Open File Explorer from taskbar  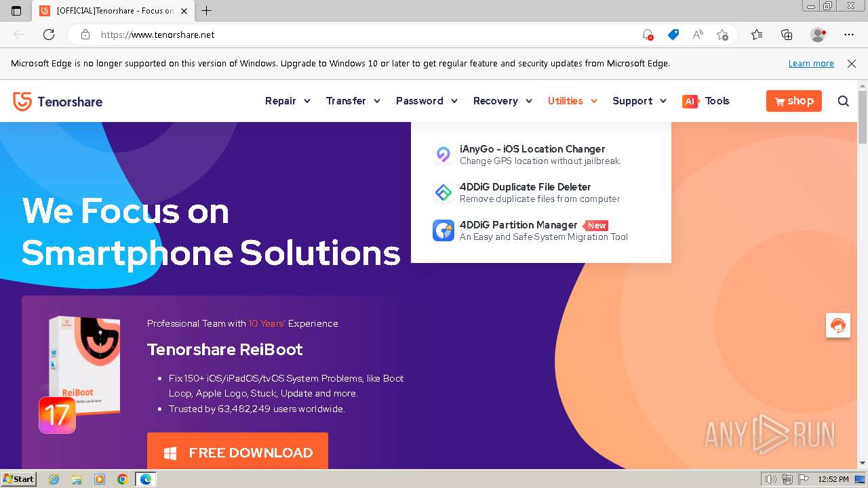click(x=77, y=479)
